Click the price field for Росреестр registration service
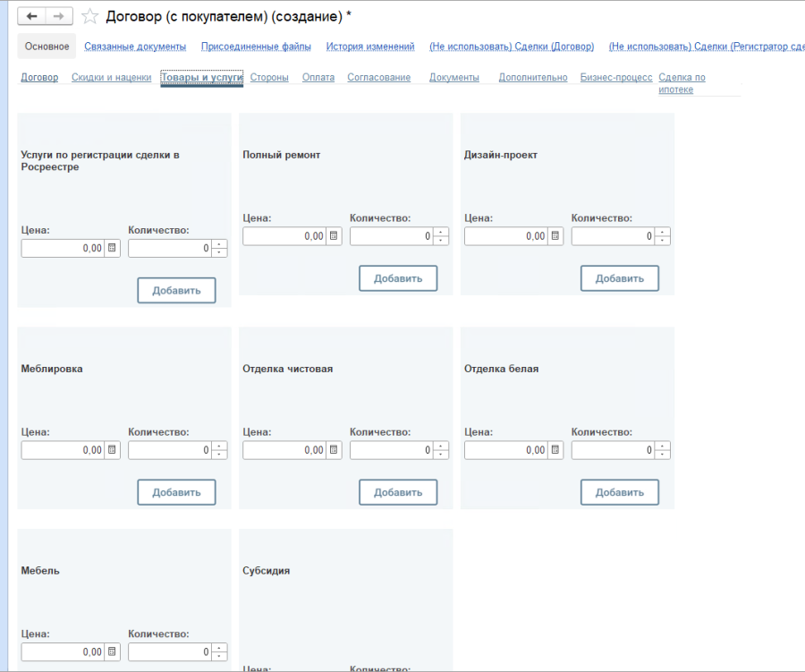 pos(63,249)
